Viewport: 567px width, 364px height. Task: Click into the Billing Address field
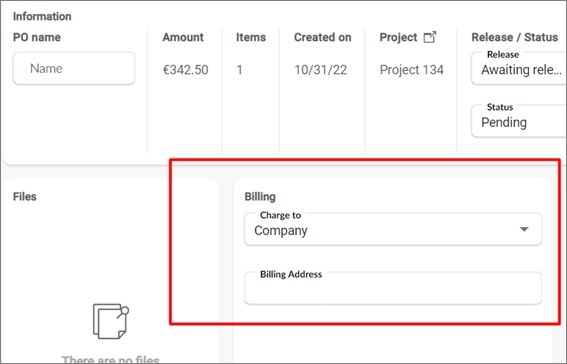tap(393, 288)
